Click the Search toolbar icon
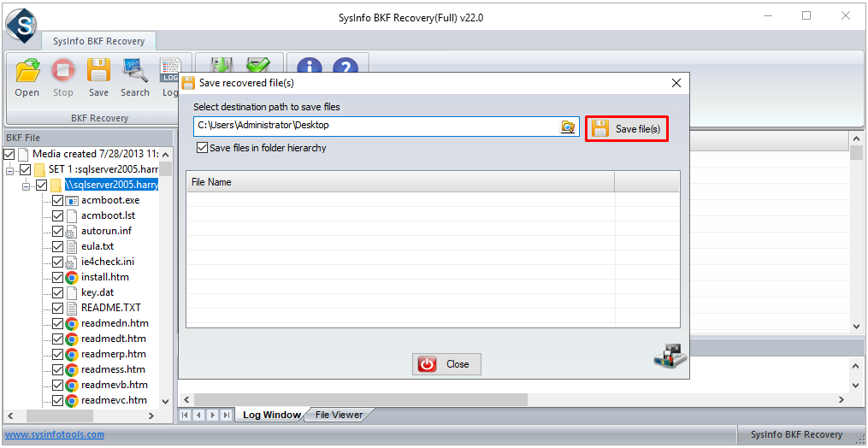The height and width of the screenshot is (448, 868). tap(135, 70)
